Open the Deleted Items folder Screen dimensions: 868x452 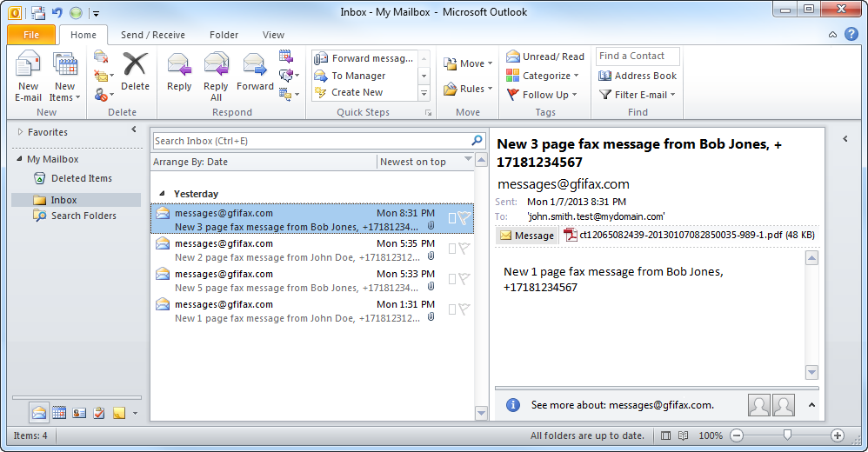tap(72, 178)
